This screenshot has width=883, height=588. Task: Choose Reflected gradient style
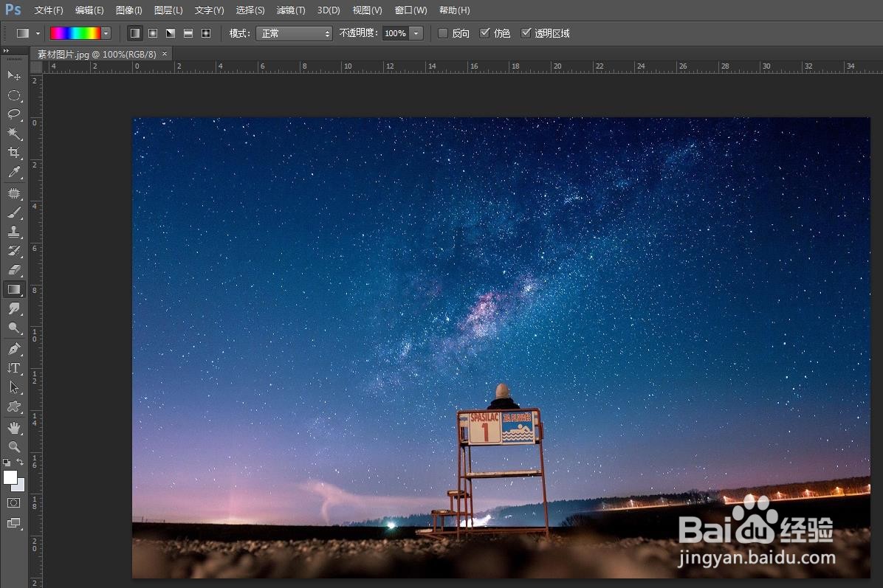coord(189,33)
